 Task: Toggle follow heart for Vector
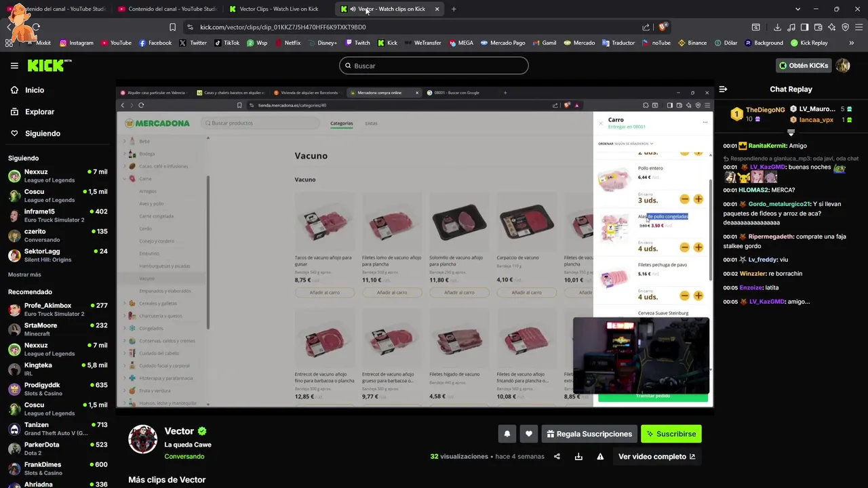point(529,434)
